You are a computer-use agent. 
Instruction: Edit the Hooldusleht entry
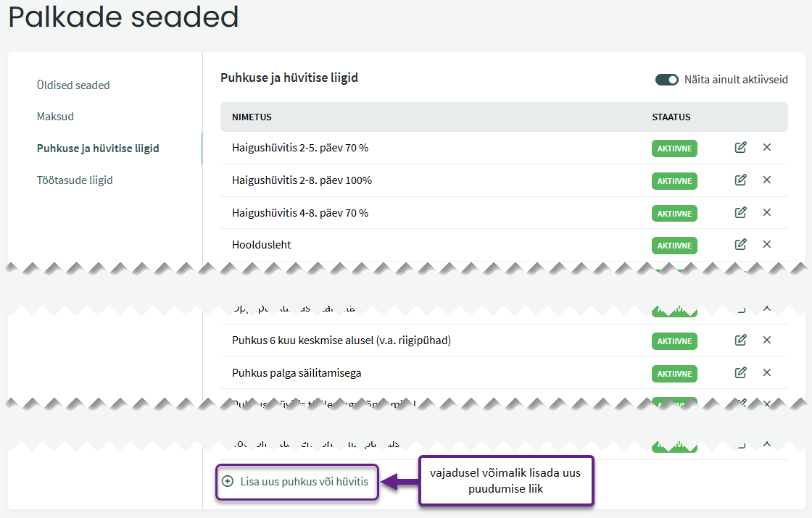click(x=740, y=245)
